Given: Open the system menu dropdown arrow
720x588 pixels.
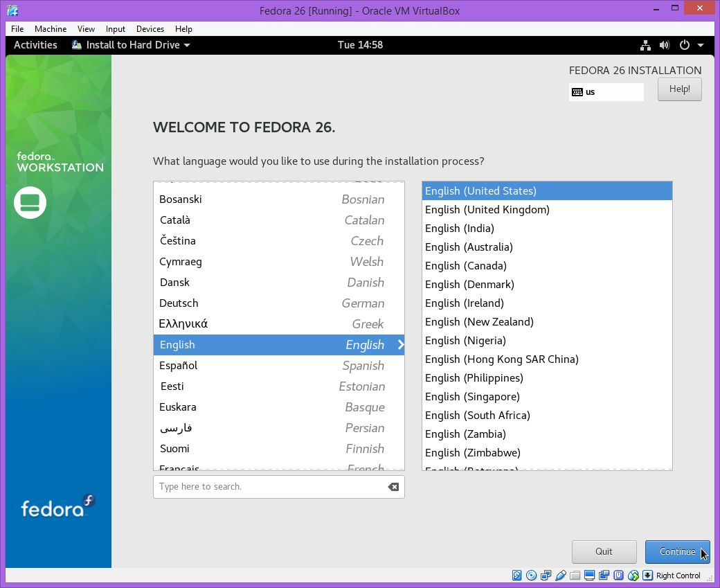Looking at the screenshot, I should click(x=700, y=45).
